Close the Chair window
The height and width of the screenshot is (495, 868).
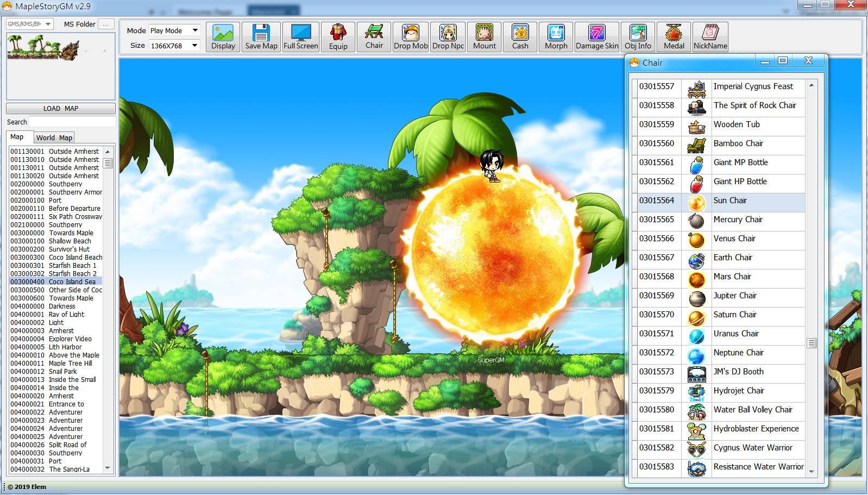[x=808, y=61]
